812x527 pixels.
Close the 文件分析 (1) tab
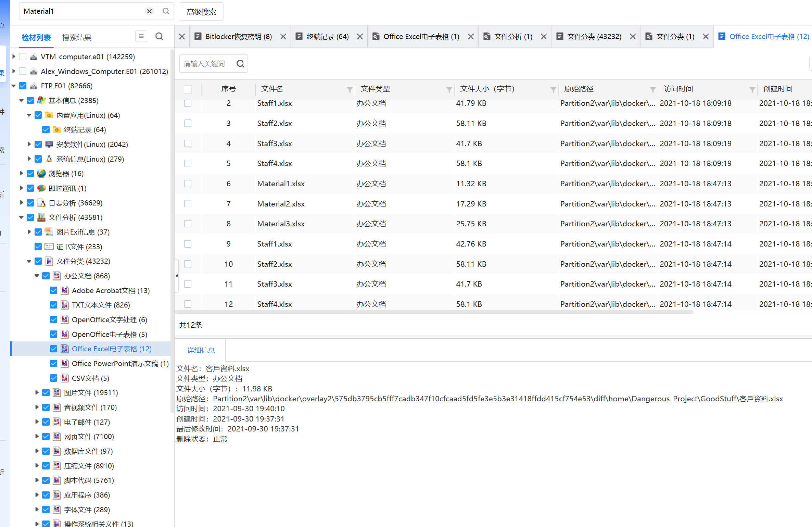544,37
